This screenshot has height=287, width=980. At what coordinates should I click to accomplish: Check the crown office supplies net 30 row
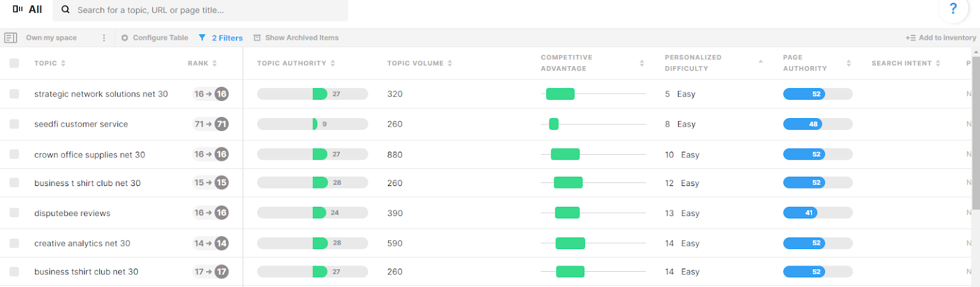(x=14, y=154)
